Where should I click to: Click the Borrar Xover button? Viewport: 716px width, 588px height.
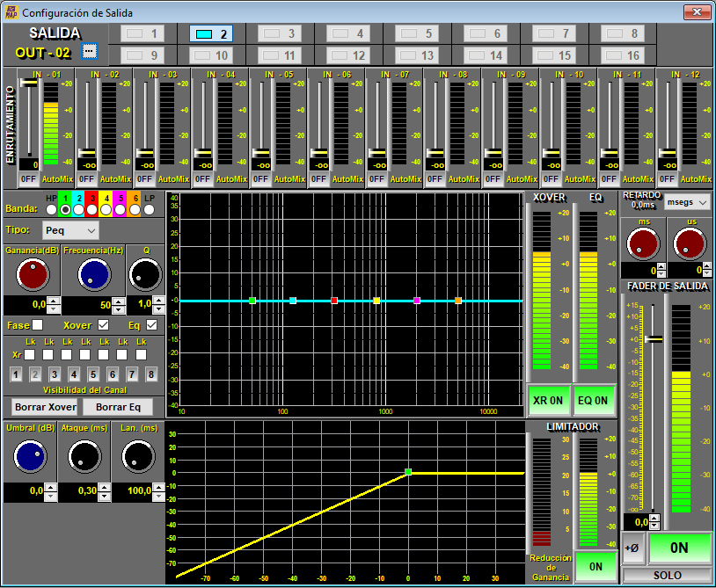coord(45,407)
